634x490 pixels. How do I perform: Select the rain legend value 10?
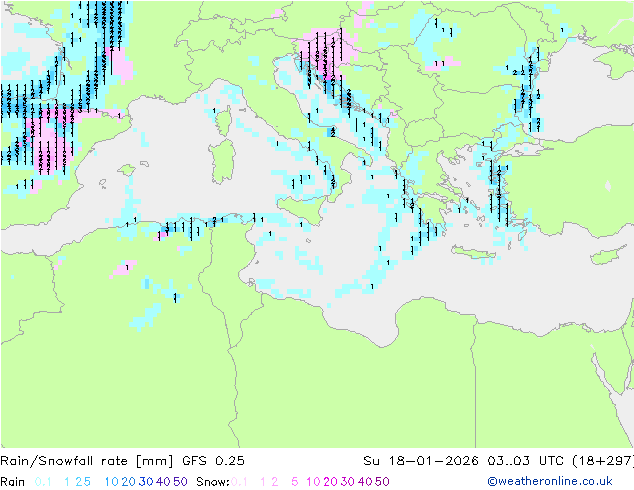111,482
